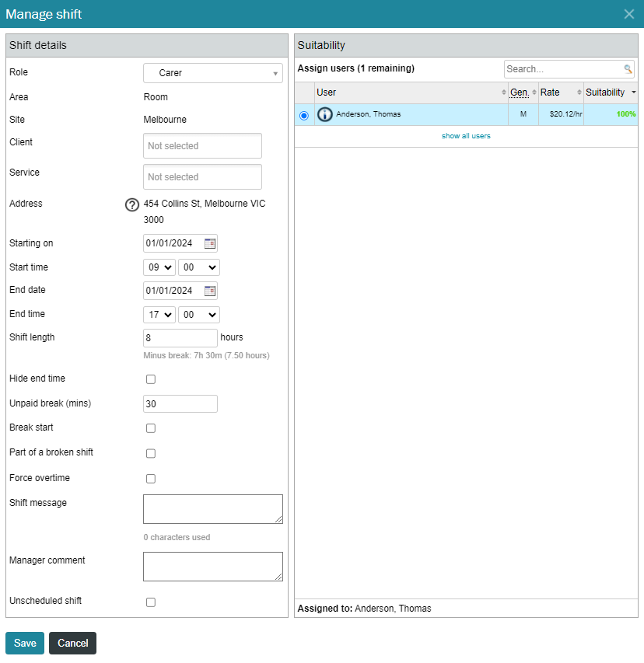644x663 pixels.
Task: Enable the Break start checkbox
Action: click(151, 428)
